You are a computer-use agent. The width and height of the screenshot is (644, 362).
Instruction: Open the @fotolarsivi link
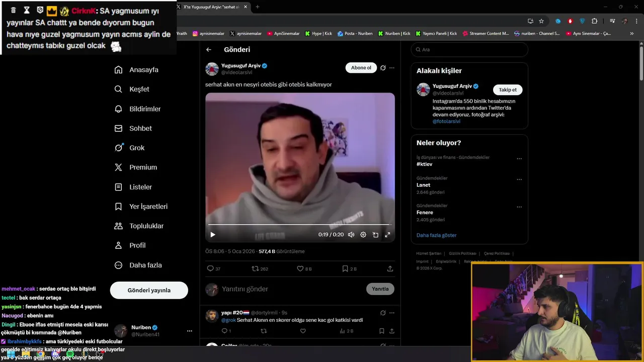446,121
